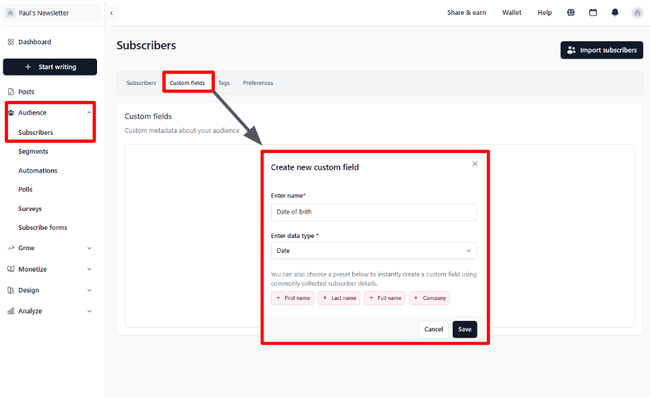Switch to the Custom fields tab
Screen dimensions: 650x397
pyautogui.click(x=187, y=83)
